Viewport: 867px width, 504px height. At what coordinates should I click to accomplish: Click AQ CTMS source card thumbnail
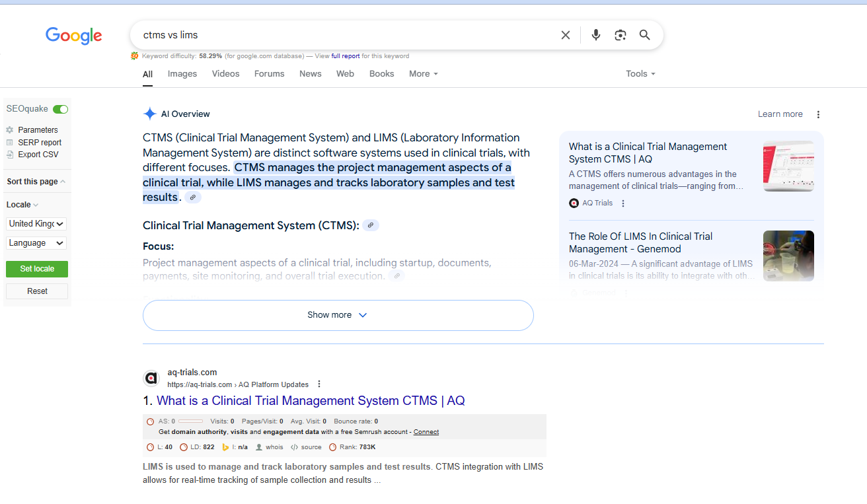click(x=788, y=166)
